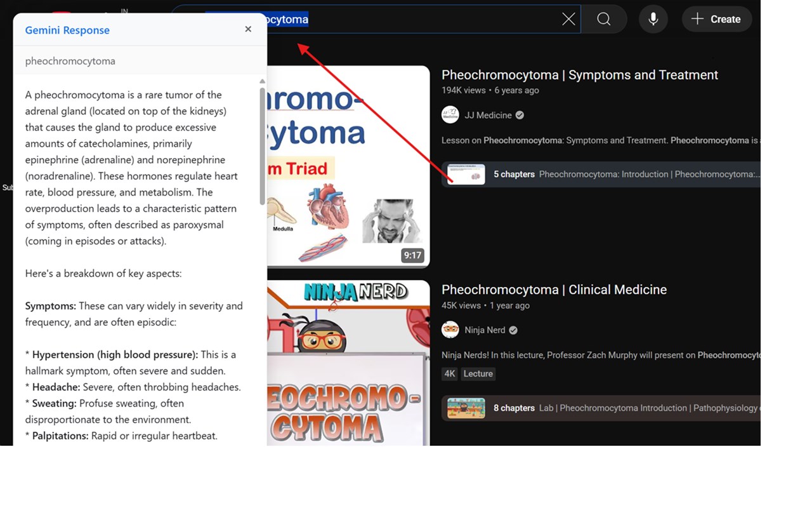Image resolution: width=812 pixels, height=508 pixels.
Task: Open JJ Medicine channel avatar
Action: coord(450,115)
